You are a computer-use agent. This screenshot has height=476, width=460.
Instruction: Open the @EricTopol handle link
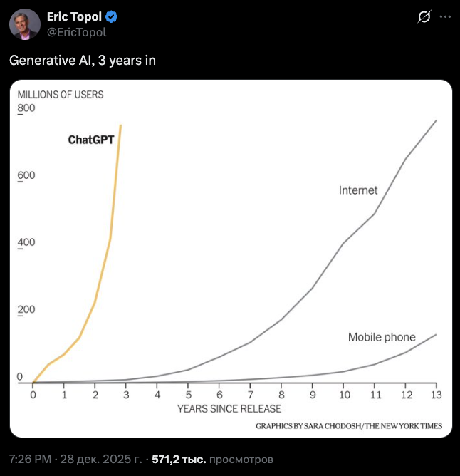(76, 31)
